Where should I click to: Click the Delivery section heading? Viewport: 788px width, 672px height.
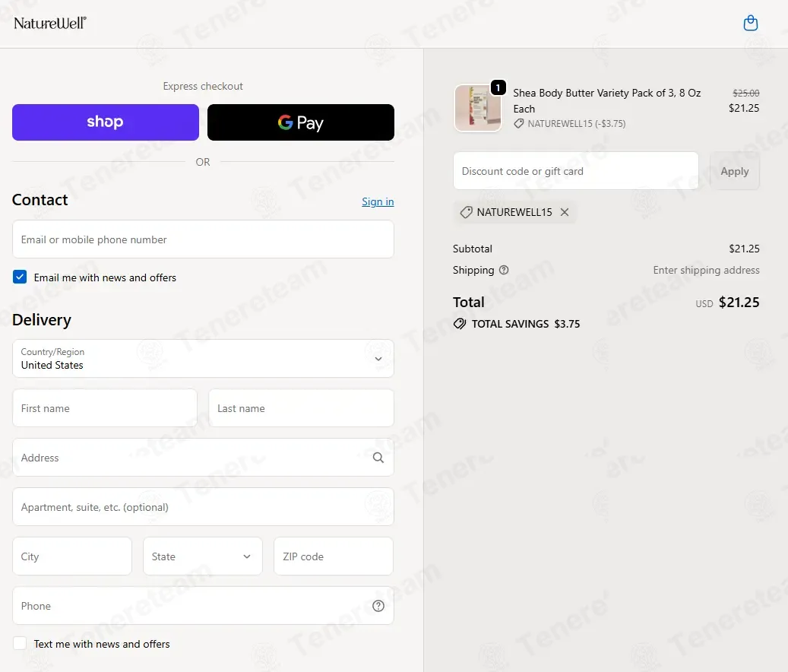tap(42, 320)
